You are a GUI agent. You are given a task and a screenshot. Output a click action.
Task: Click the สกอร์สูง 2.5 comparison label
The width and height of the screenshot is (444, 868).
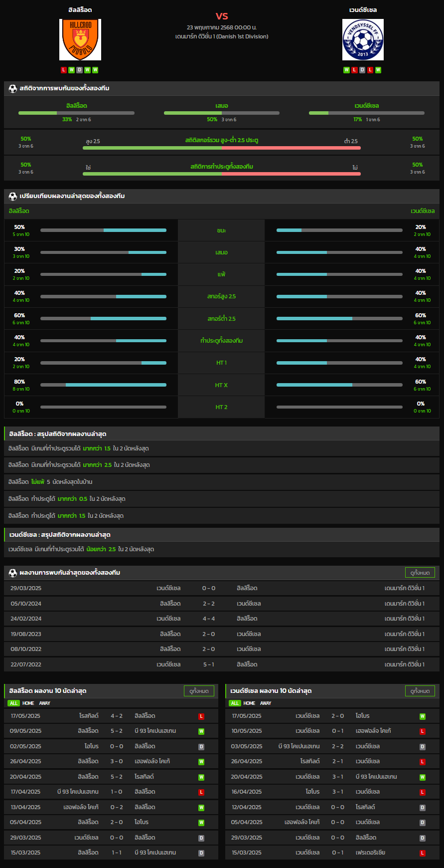point(222,296)
